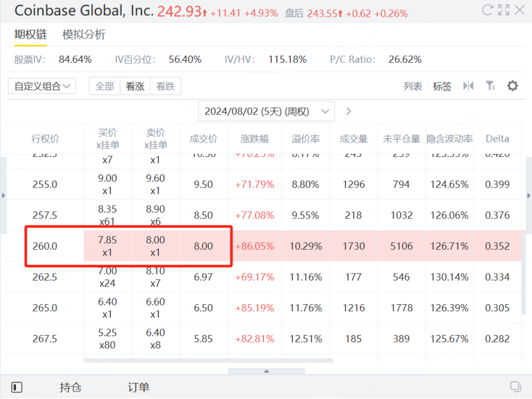The height and width of the screenshot is (399, 532).
Task: Click bid 5.25 x80 in 267.5 row
Action: [x=107, y=339]
